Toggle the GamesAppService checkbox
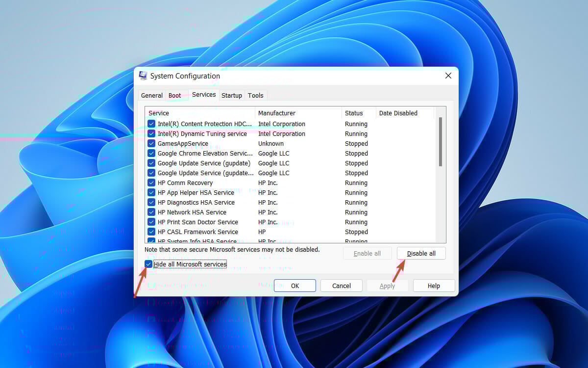 coord(151,144)
